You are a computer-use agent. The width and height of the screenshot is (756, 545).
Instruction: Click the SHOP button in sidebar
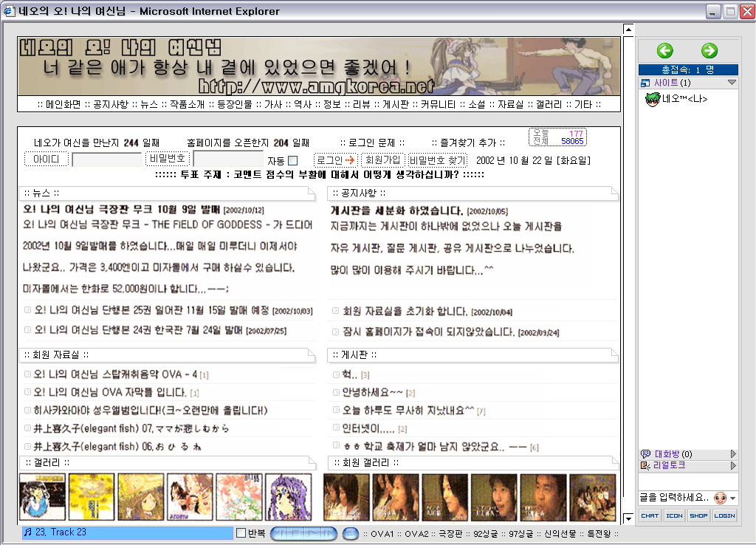pos(698,516)
